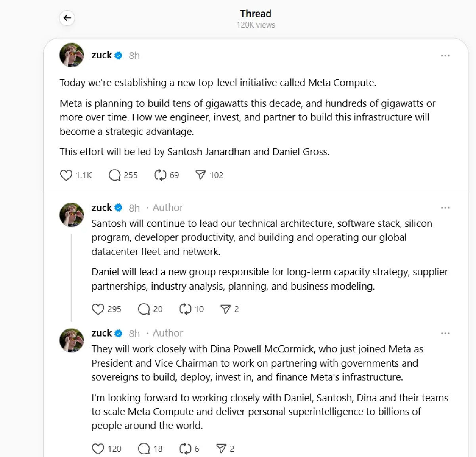
Task: Repost the post with 10 reposts
Action: coord(185,309)
